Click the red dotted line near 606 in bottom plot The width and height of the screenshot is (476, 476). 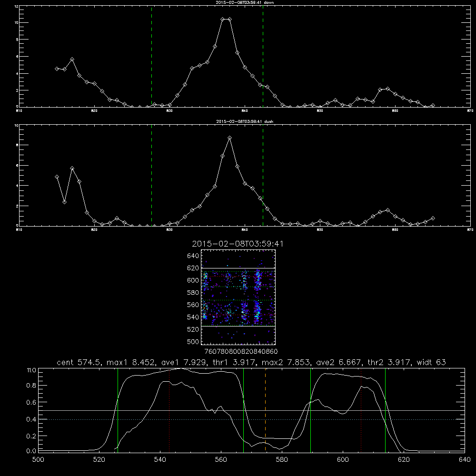[x=361, y=410]
